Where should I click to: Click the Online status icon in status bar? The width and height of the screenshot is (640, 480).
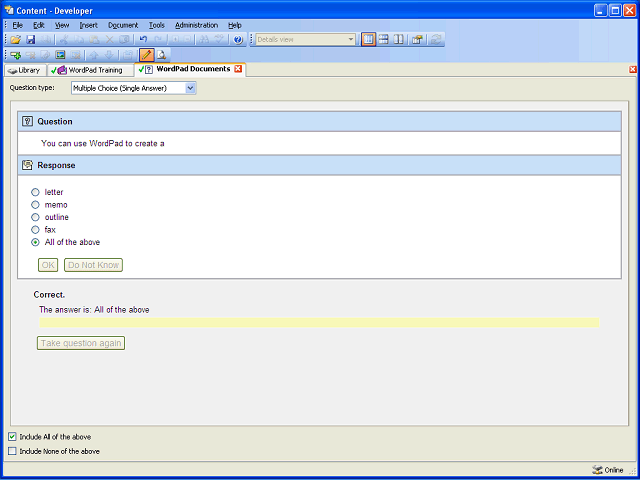(598, 470)
